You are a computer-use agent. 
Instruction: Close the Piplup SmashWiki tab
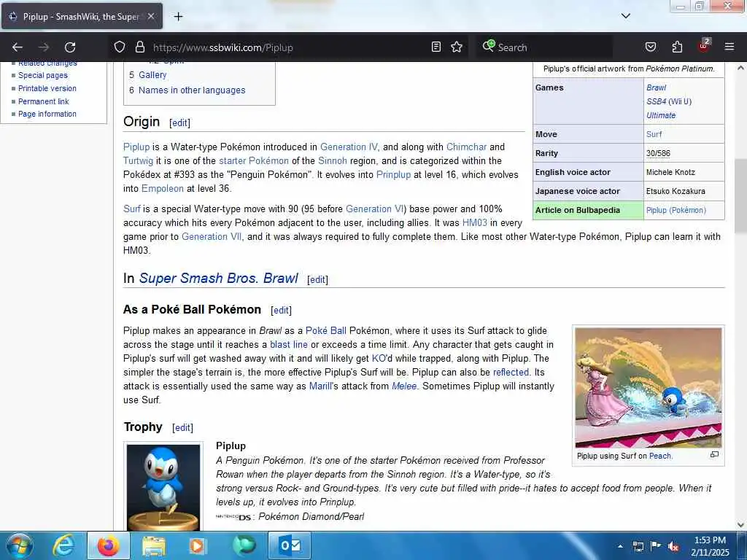[x=150, y=16]
